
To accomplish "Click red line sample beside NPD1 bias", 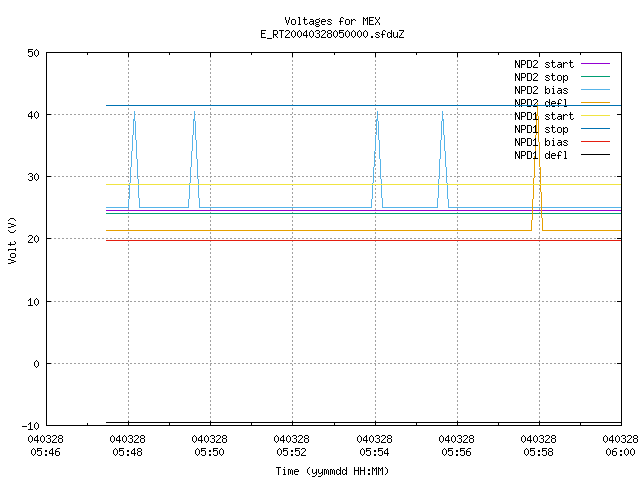I will pyautogui.click(x=595, y=142).
